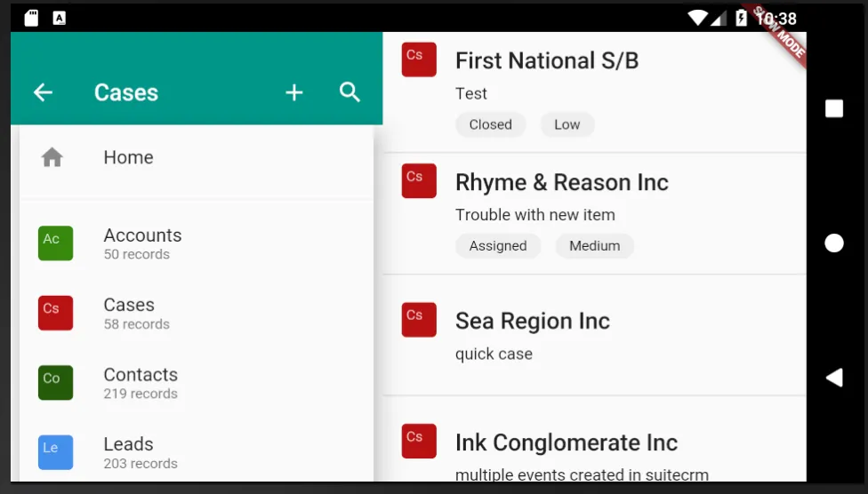Open the Sea Region Inc case

[x=595, y=335]
